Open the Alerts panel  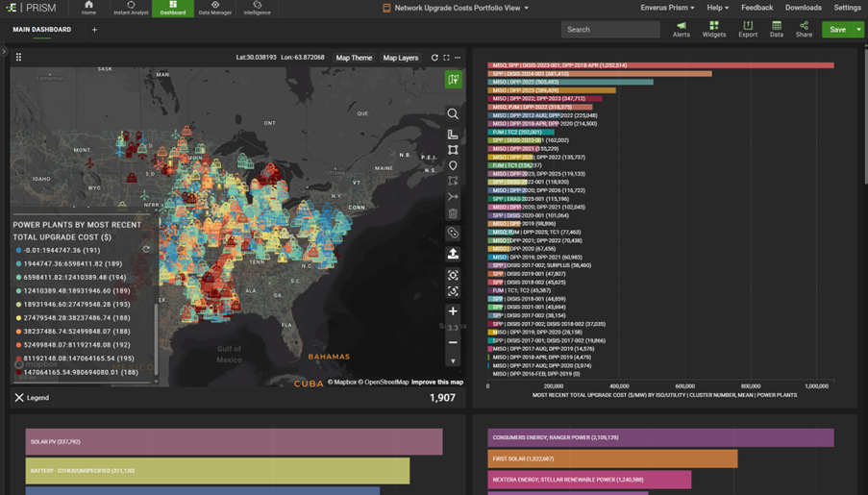[x=681, y=29]
